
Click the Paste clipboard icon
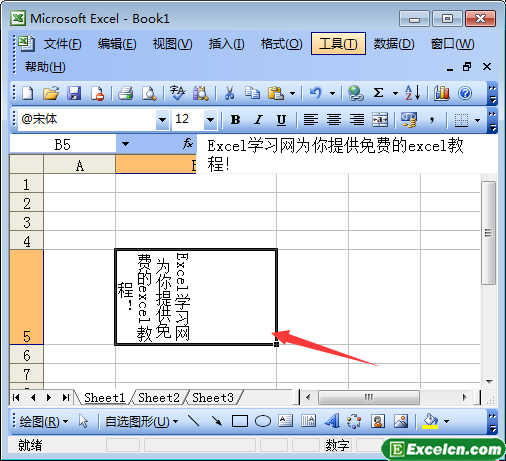point(276,93)
